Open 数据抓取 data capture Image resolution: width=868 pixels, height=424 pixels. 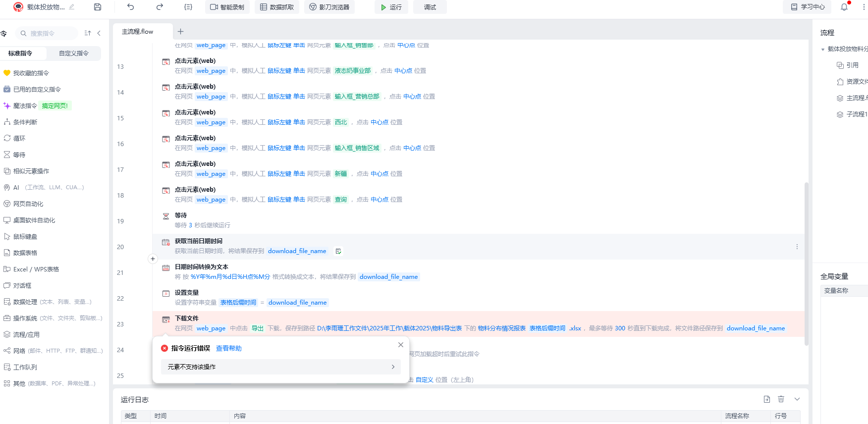click(277, 7)
